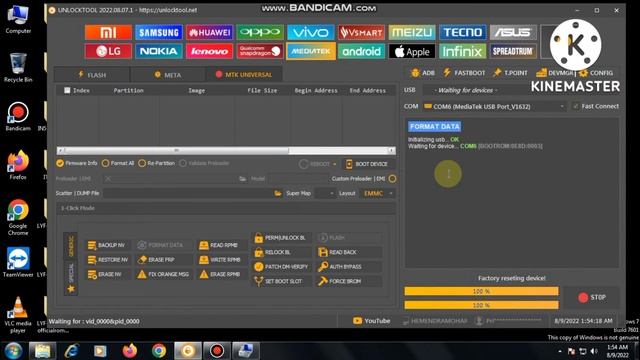Viewport: 640px width, 360px height.
Task: Select the OPPO brand tile
Action: [260, 32]
